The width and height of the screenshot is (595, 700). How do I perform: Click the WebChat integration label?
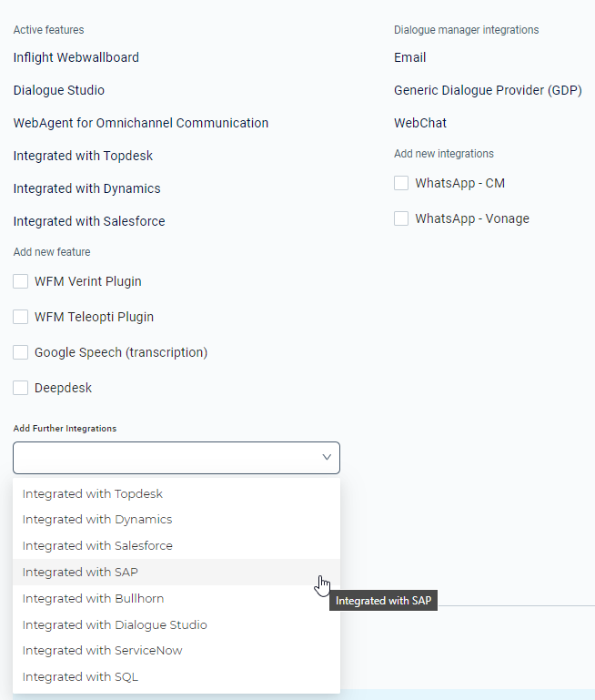click(x=420, y=123)
